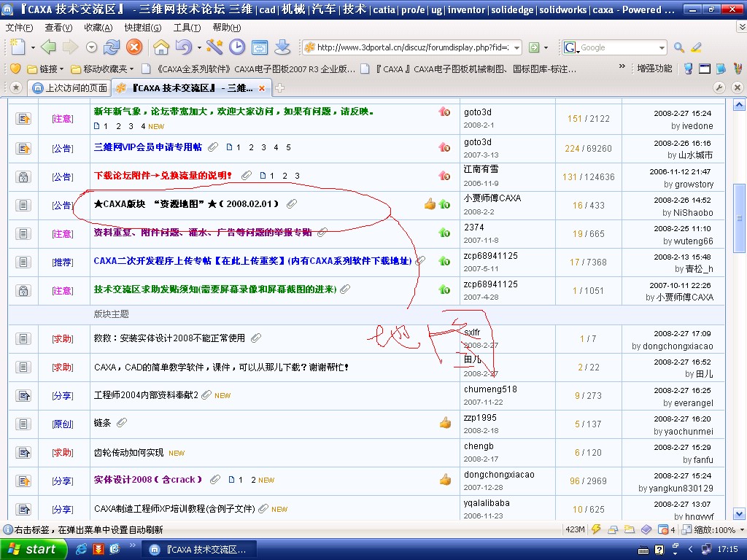The image size is (747, 560).
Task: Open thread 齿轮传动如何实现
Action: tap(128, 452)
